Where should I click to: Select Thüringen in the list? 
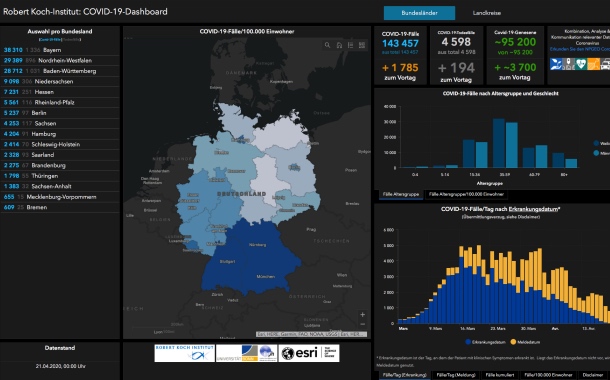pyautogui.click(x=60, y=176)
